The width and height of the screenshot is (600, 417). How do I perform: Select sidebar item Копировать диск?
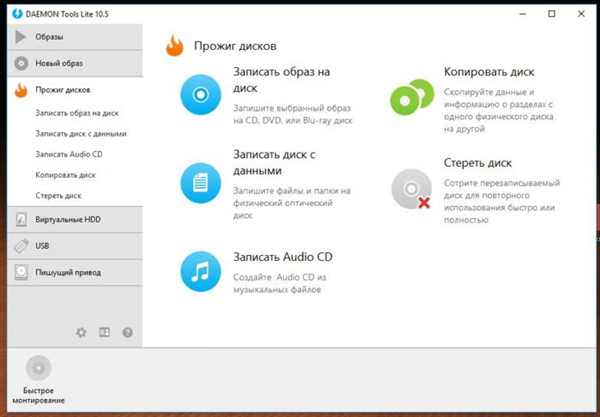click(65, 175)
